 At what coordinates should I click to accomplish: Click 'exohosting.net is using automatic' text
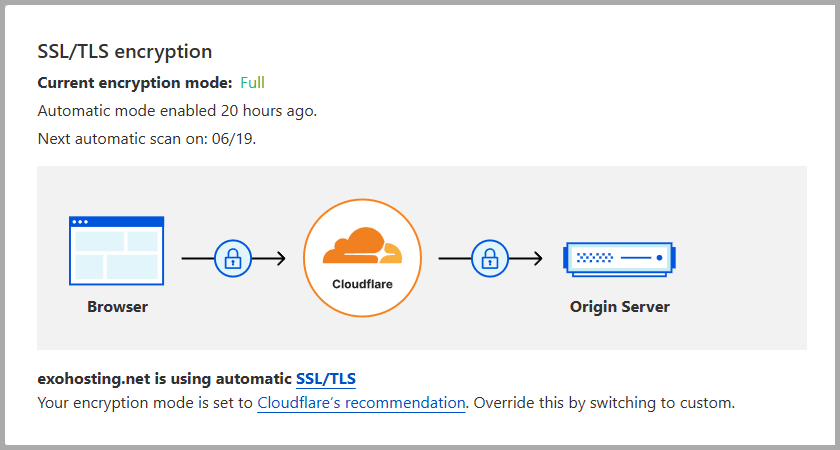pos(164,379)
